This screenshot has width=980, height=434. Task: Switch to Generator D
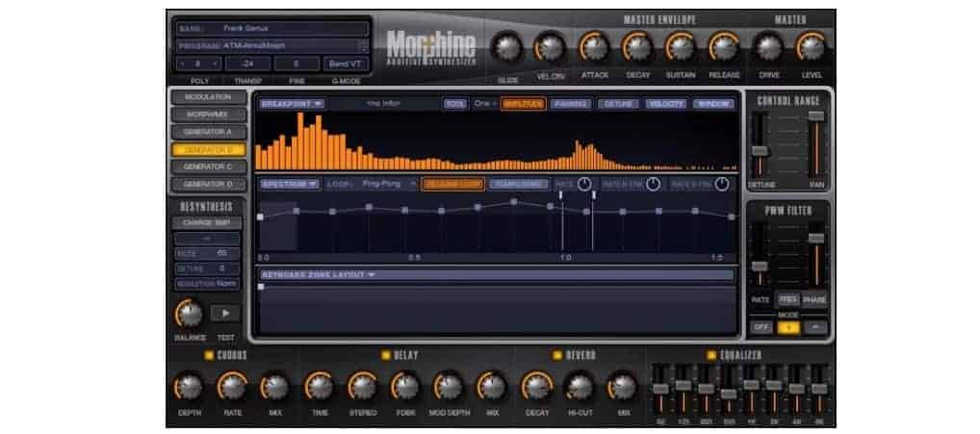tap(209, 184)
